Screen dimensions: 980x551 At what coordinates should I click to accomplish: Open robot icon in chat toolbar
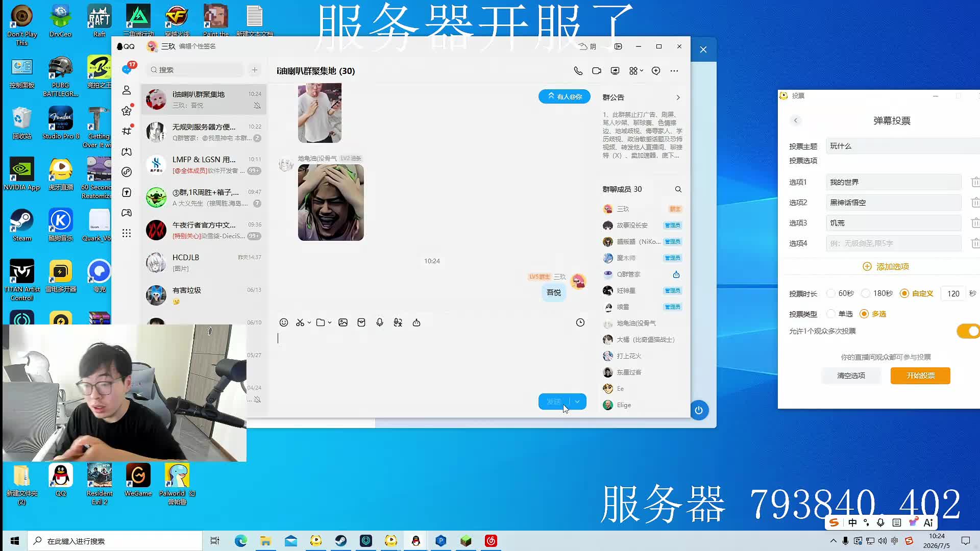(416, 322)
